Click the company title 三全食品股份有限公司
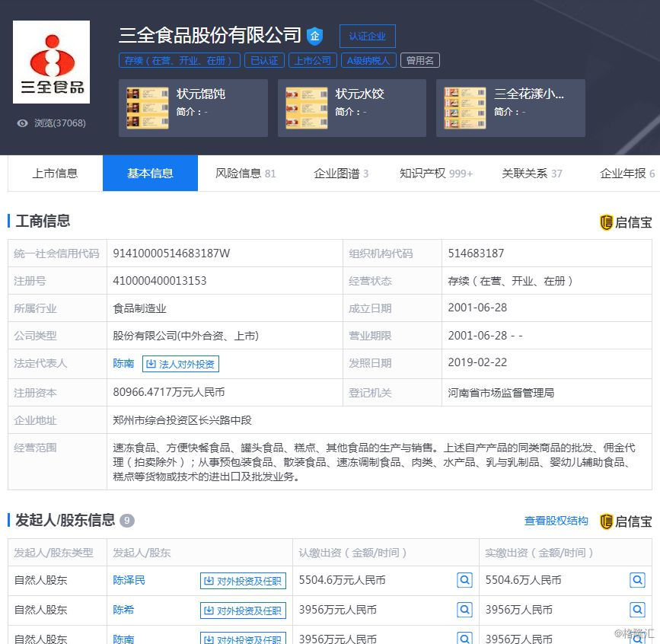 point(210,35)
